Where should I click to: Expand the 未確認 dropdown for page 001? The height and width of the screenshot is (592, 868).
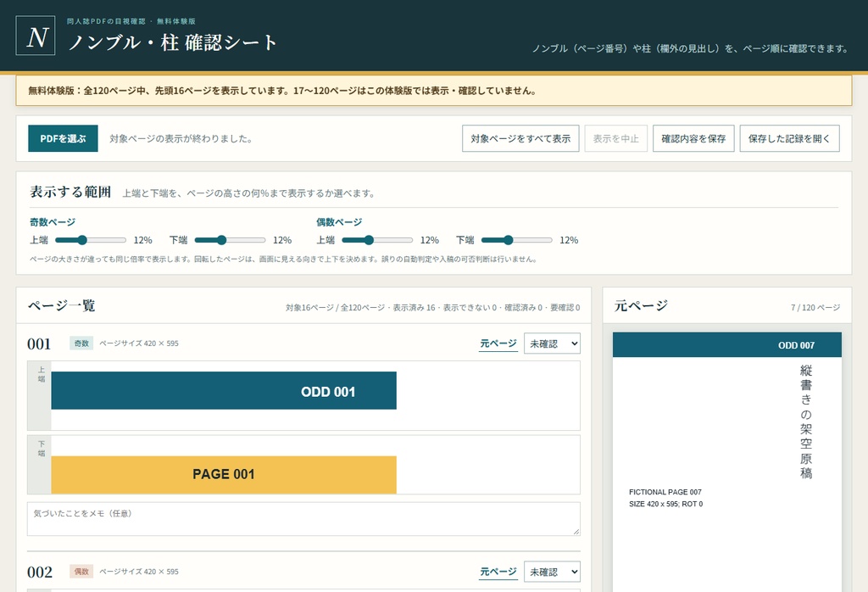point(552,343)
